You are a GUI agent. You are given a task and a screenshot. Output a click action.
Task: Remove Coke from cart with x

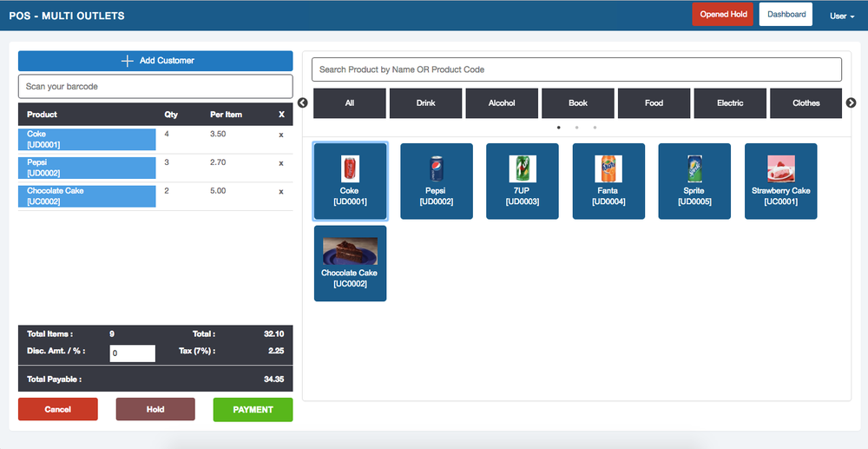(x=281, y=135)
